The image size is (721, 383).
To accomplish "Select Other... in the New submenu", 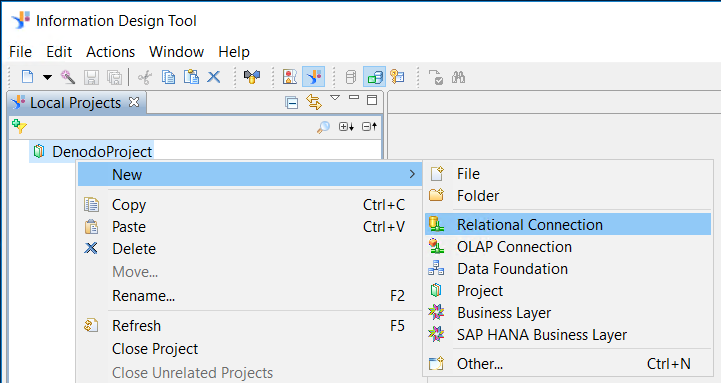I will pos(568,364).
